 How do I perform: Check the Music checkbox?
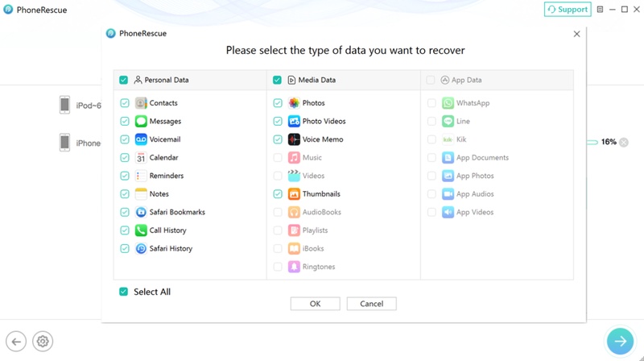pos(278,157)
